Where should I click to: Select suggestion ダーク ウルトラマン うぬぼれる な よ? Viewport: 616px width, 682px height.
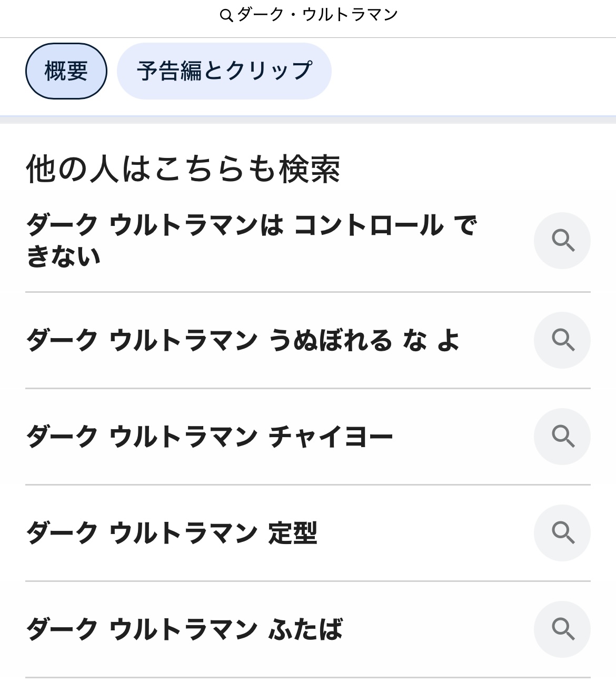tap(243, 340)
